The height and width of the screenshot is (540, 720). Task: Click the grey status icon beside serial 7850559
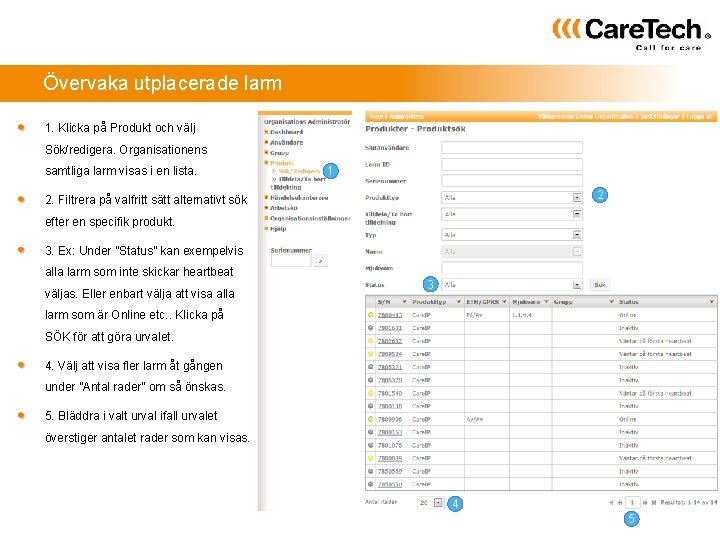click(x=371, y=471)
